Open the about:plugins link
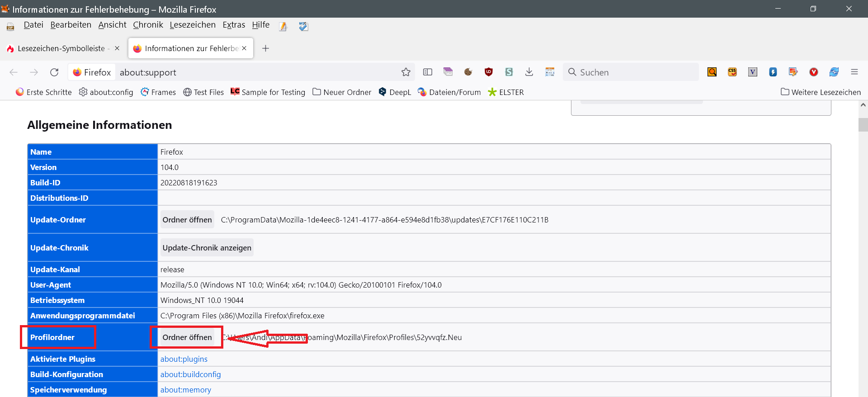Screen dimensions: 868x397 tap(184, 359)
